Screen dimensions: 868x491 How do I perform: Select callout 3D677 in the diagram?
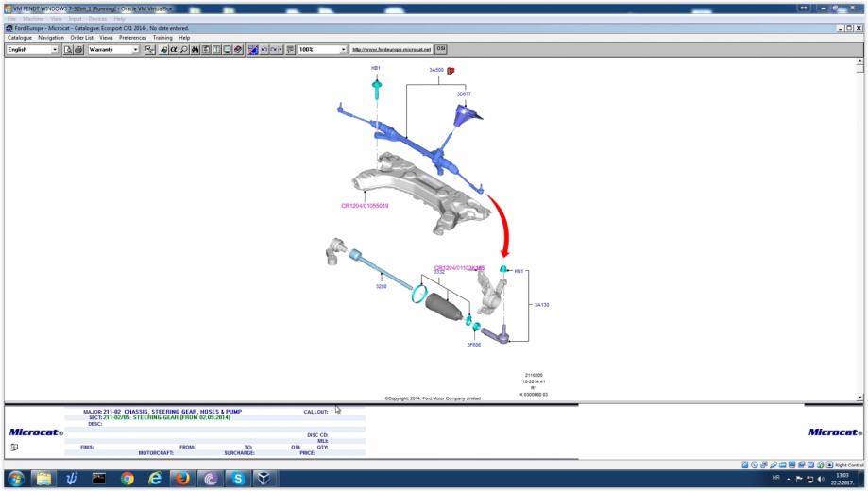pos(464,94)
